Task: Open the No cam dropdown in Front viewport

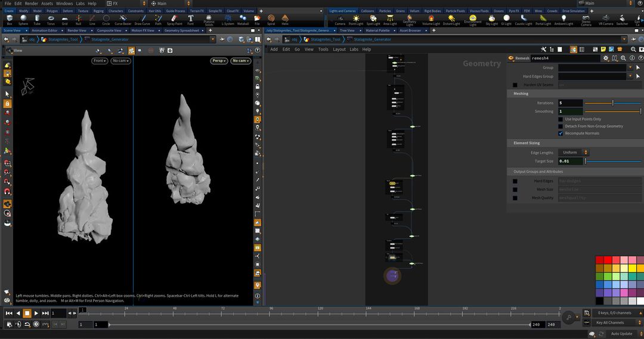Action: 120,61
